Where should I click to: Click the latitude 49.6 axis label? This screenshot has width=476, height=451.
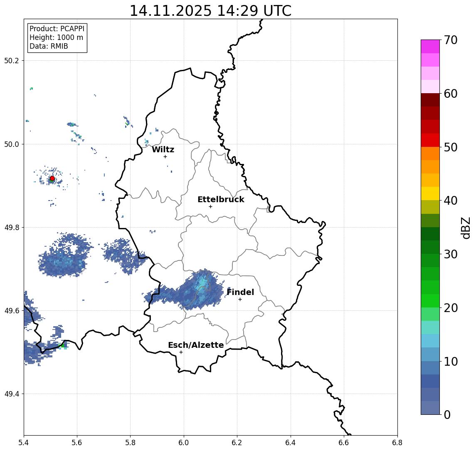click(x=12, y=311)
